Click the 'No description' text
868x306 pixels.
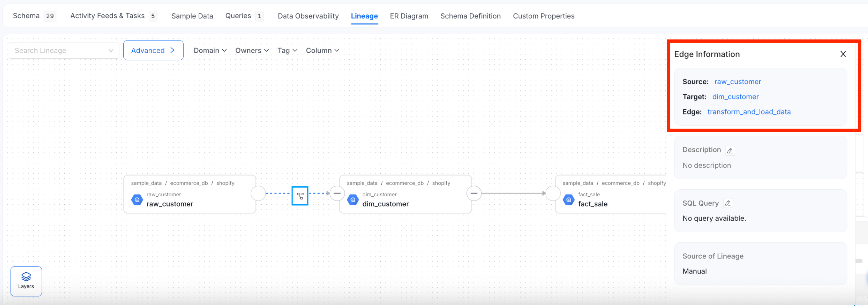point(707,165)
